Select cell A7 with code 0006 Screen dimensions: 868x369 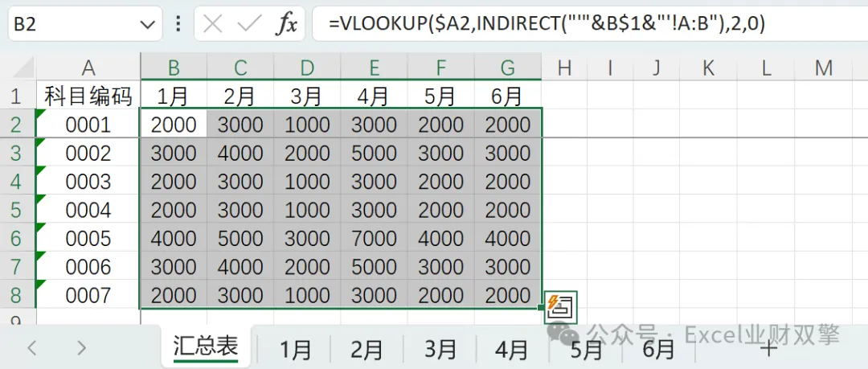pyautogui.click(x=88, y=267)
